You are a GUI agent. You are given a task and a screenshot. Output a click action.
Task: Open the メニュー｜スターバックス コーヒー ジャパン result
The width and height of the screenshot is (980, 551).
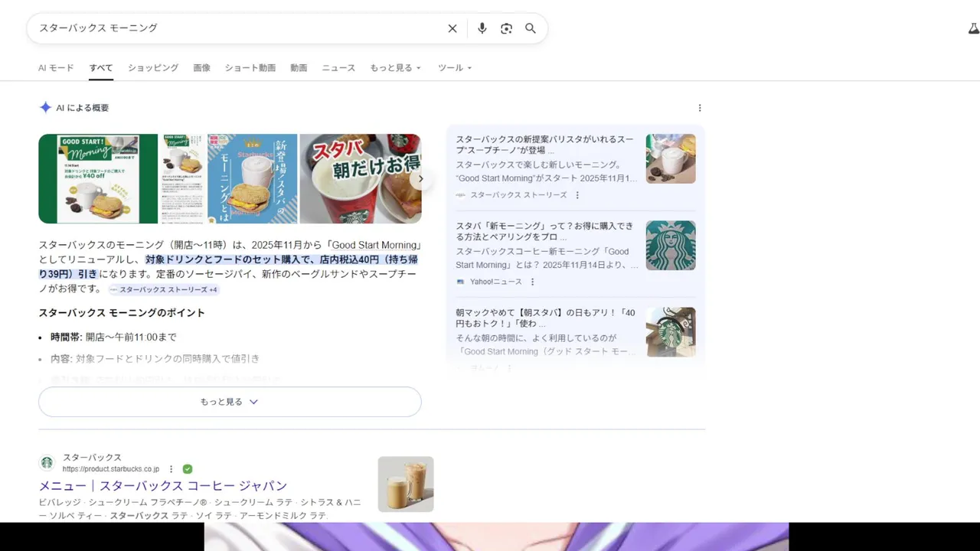click(163, 486)
